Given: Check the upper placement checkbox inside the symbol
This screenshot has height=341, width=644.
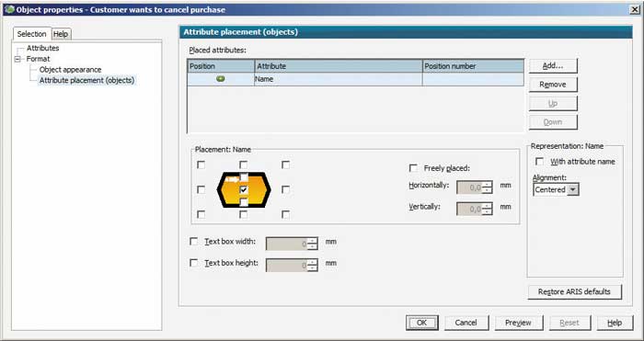Looking at the screenshot, I should [x=244, y=177].
